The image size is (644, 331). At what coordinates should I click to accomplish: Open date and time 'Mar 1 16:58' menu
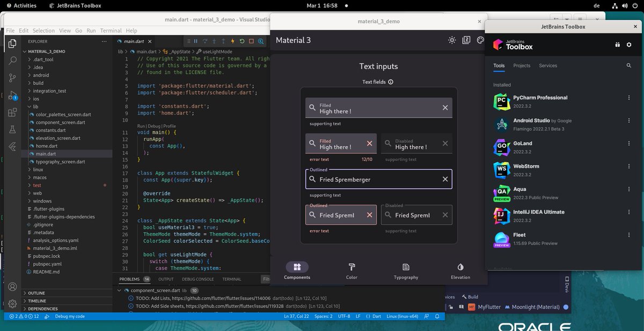322,5
